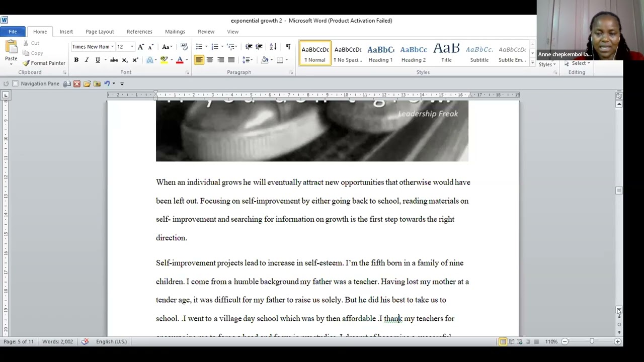Open Line and Paragraph Spacing menu
644x362 pixels.
(x=247, y=60)
